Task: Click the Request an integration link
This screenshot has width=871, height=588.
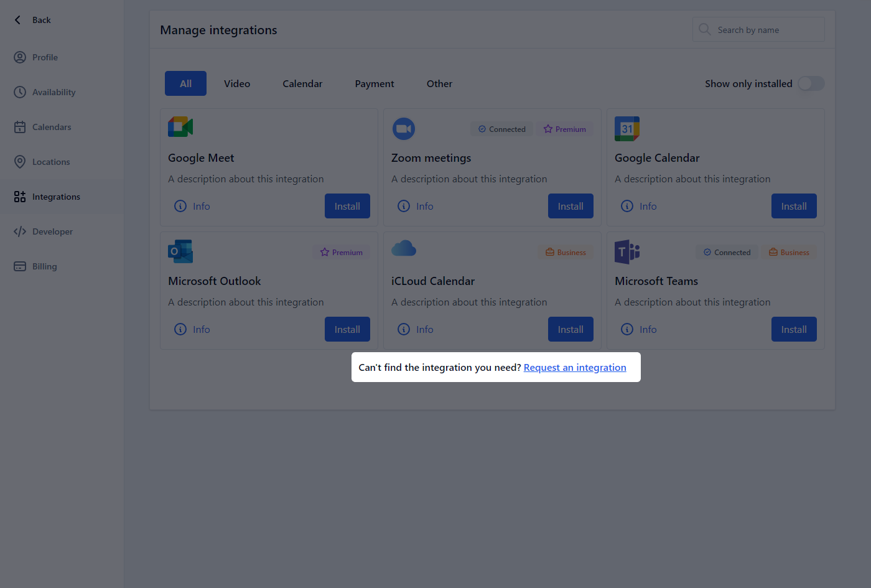Action: click(x=574, y=367)
